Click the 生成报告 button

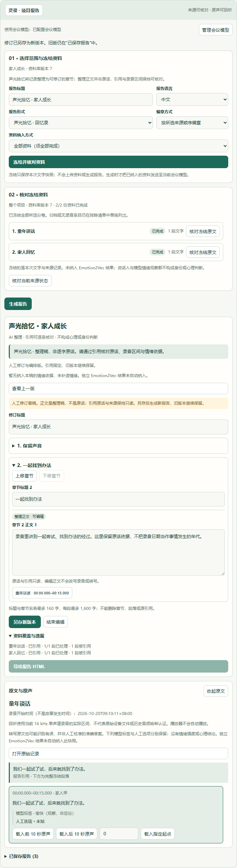pyautogui.click(x=18, y=304)
